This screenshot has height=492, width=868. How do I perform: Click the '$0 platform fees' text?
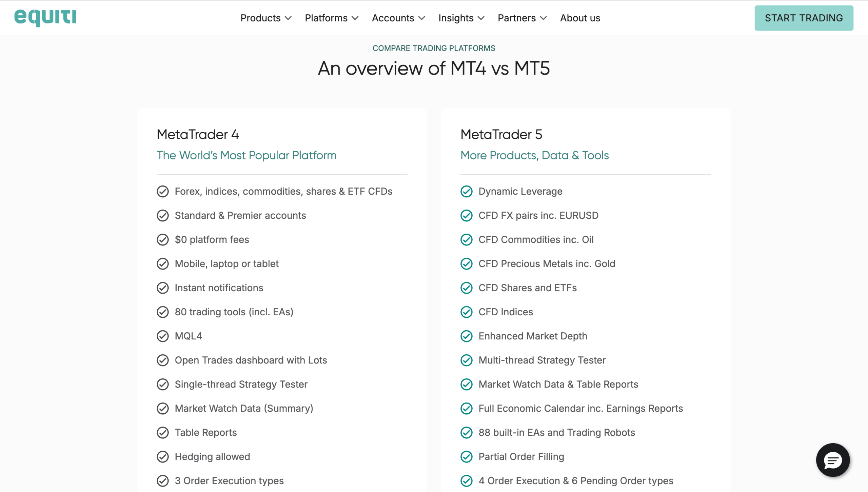click(212, 240)
